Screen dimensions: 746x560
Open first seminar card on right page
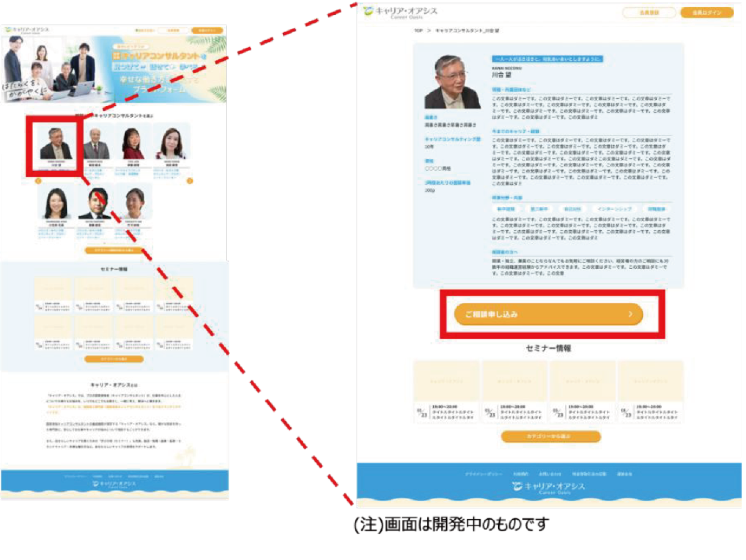pyautogui.click(x=446, y=391)
